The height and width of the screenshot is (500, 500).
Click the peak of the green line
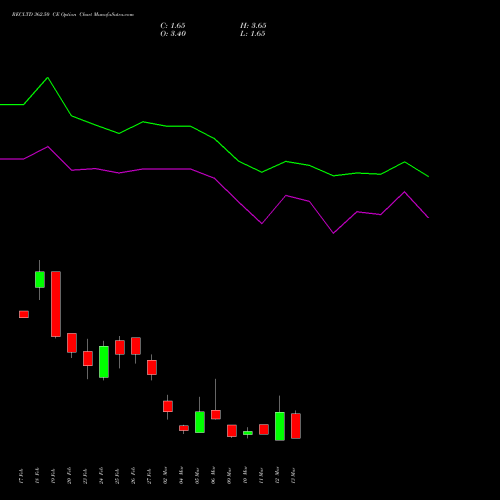[x=48, y=78]
